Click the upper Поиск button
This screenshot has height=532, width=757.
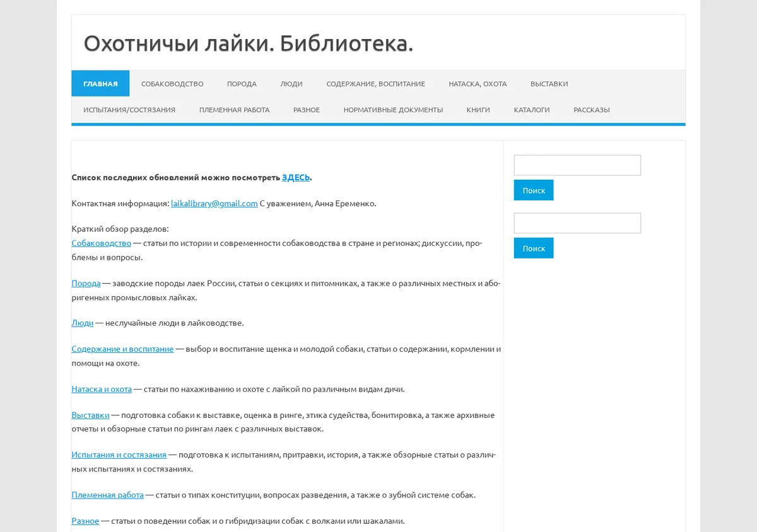click(x=534, y=190)
